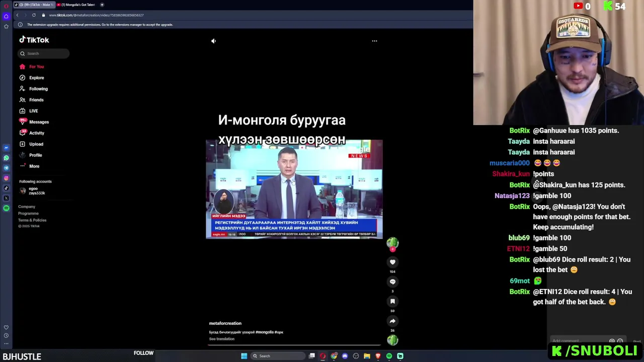Click the TikTok logo

point(34,40)
